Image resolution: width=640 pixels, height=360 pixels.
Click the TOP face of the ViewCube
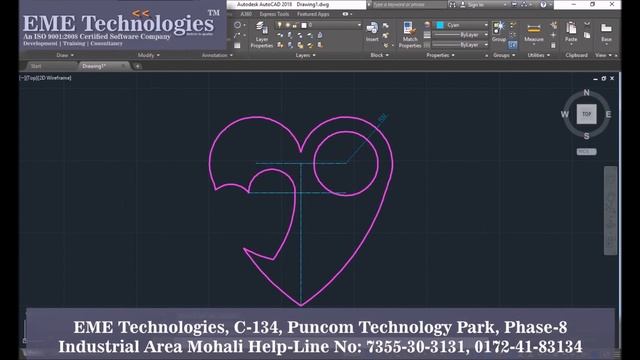pyautogui.click(x=587, y=114)
